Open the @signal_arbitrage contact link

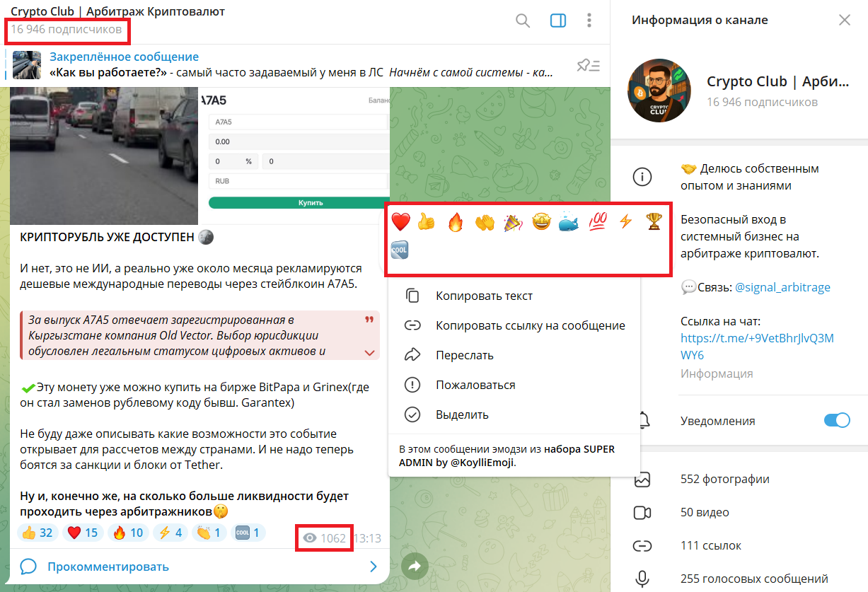point(782,287)
